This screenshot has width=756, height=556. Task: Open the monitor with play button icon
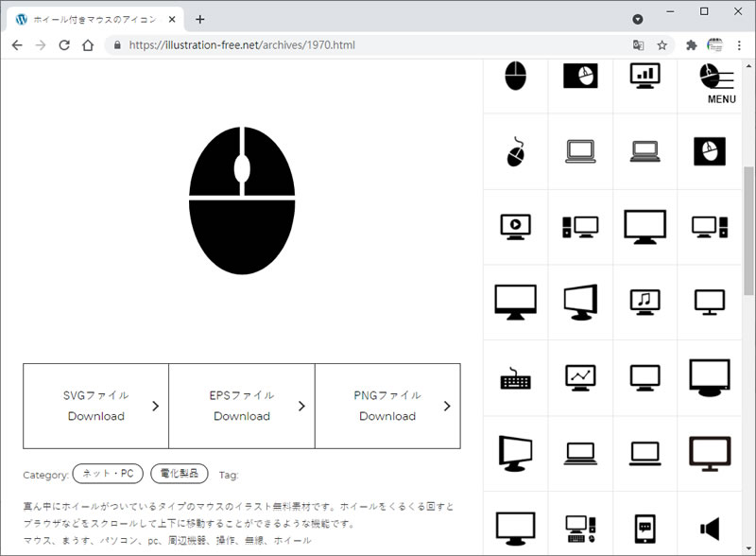pyautogui.click(x=515, y=227)
